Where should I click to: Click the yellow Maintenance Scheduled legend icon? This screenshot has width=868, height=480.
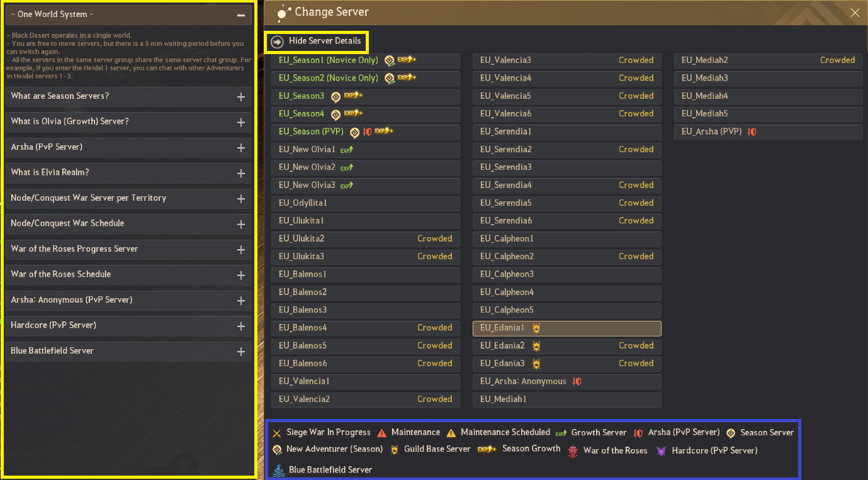451,433
